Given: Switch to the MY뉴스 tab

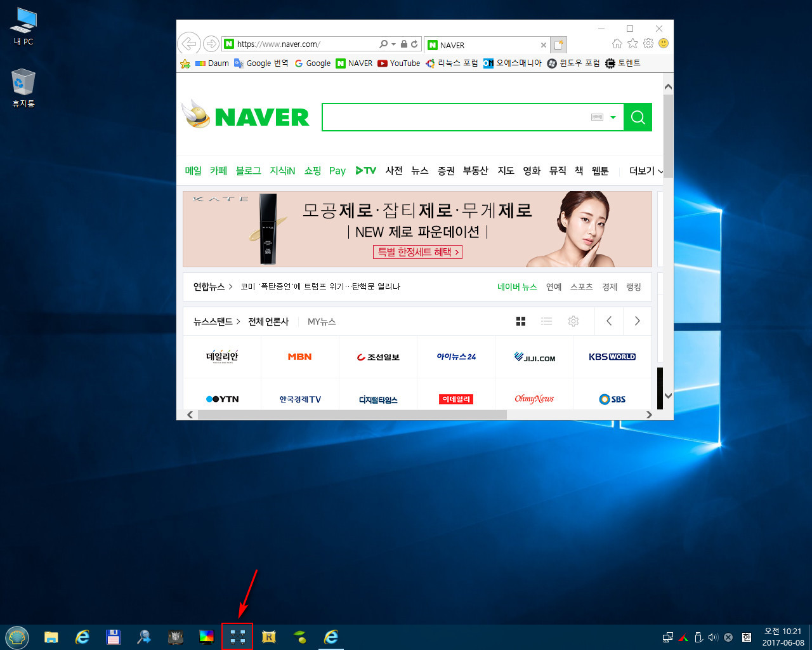Looking at the screenshot, I should [322, 322].
